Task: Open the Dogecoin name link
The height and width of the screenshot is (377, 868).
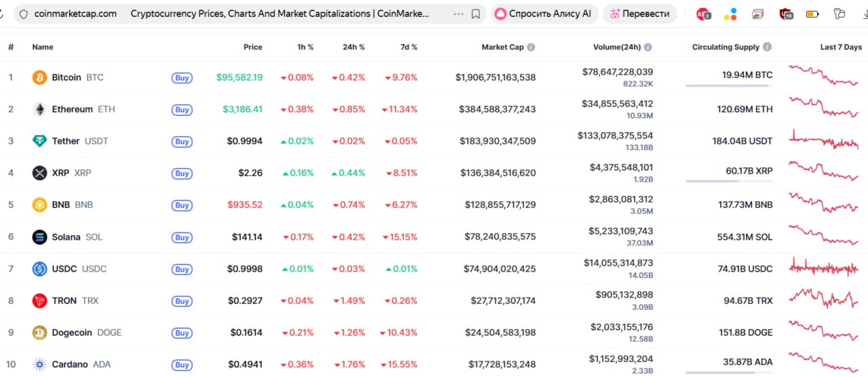Action: [73, 332]
